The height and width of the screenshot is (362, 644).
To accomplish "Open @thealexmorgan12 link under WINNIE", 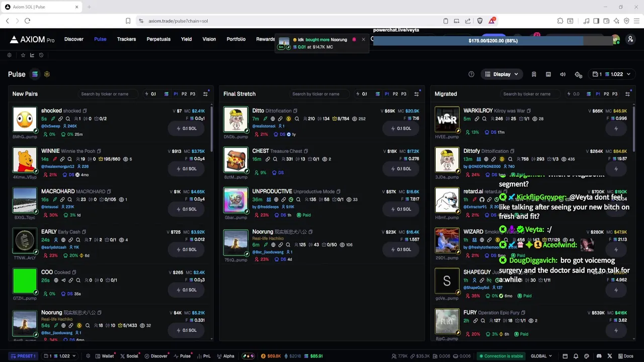I will coord(58,166).
